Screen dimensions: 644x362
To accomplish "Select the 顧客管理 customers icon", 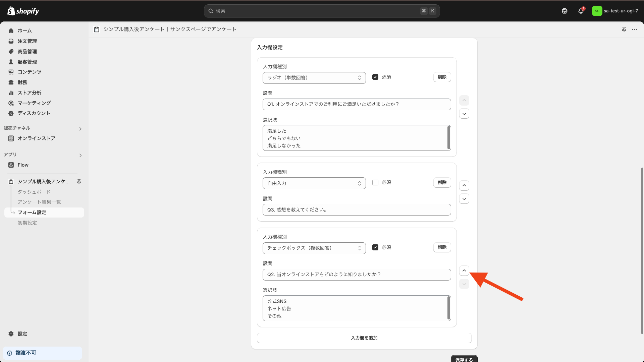I will pos(11,62).
